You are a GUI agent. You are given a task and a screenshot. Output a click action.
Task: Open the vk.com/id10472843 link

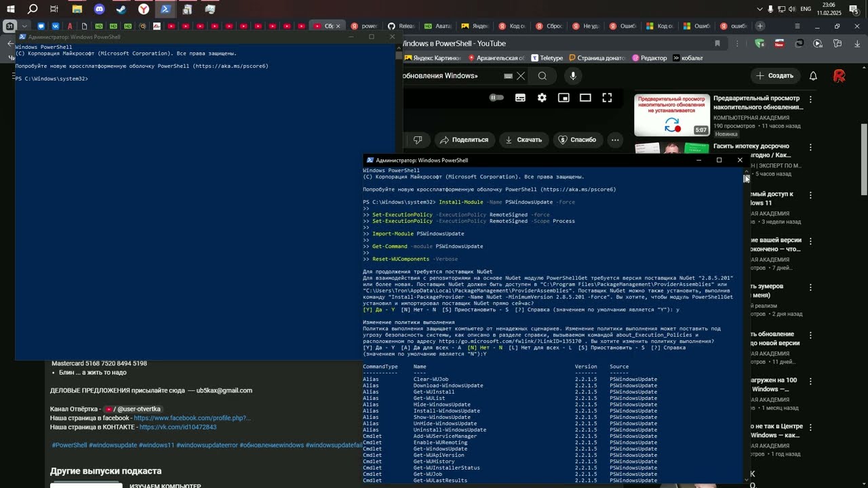tap(178, 428)
